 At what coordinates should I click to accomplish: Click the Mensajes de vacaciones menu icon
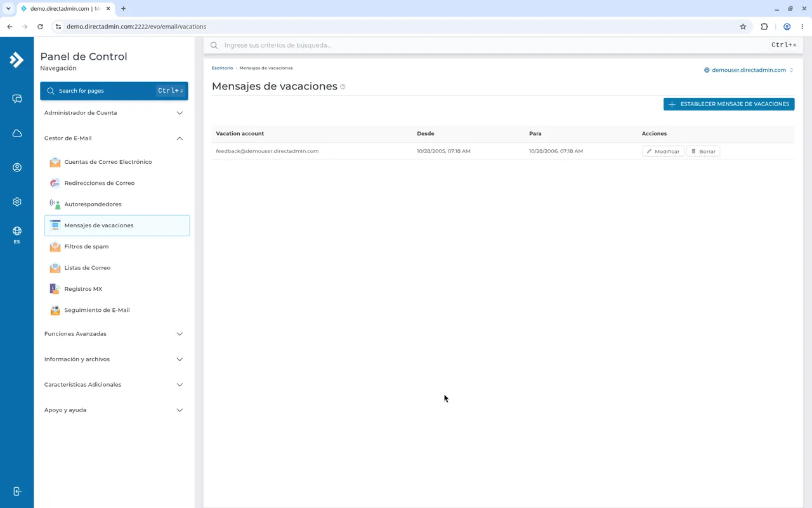tap(55, 225)
